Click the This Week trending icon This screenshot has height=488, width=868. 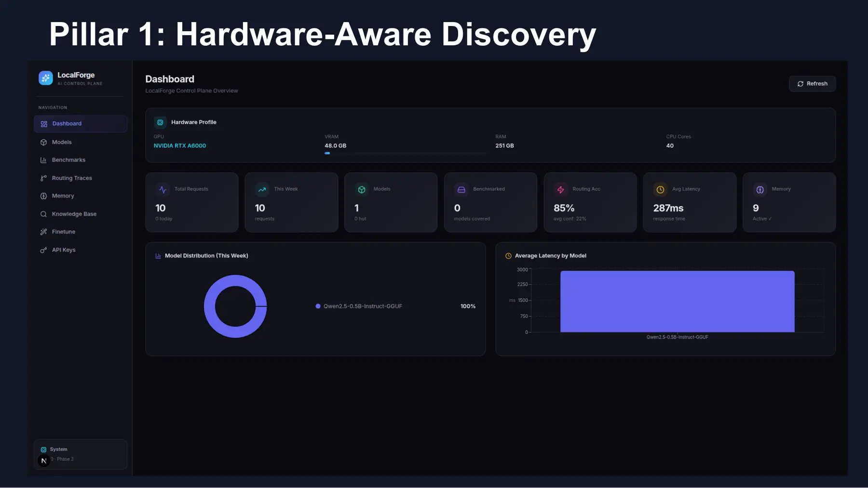click(x=262, y=190)
